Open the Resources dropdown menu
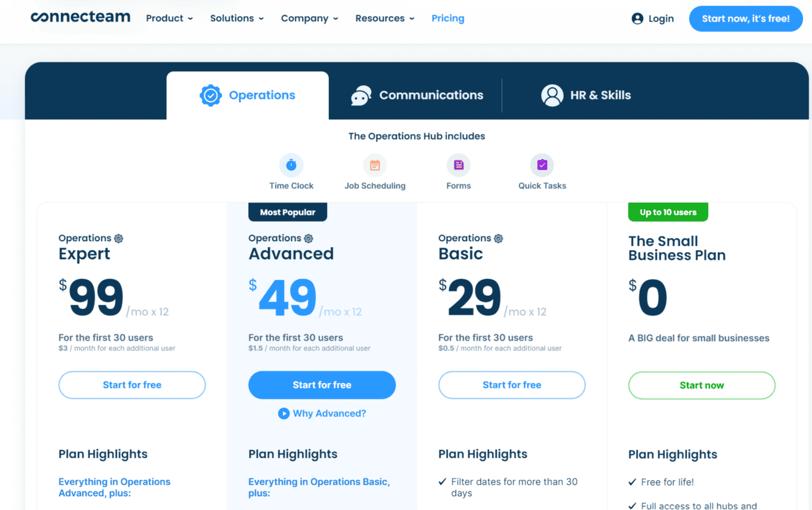This screenshot has height=510, width=812. pos(384,18)
